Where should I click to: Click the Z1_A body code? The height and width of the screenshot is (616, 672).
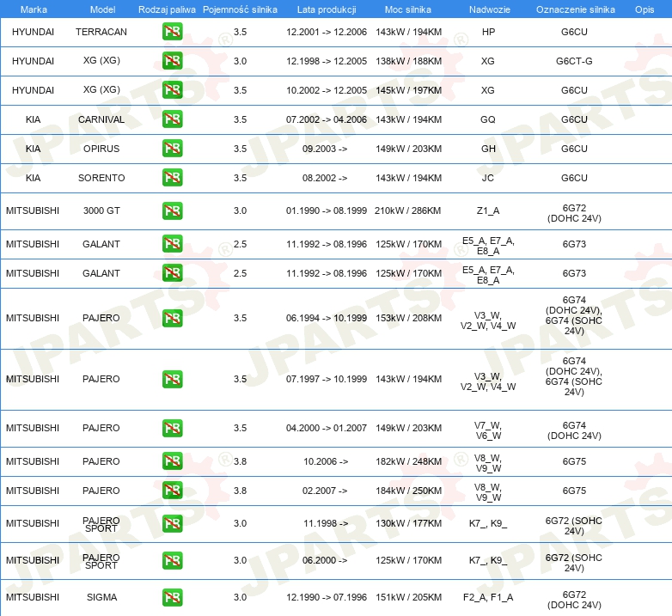(x=488, y=210)
